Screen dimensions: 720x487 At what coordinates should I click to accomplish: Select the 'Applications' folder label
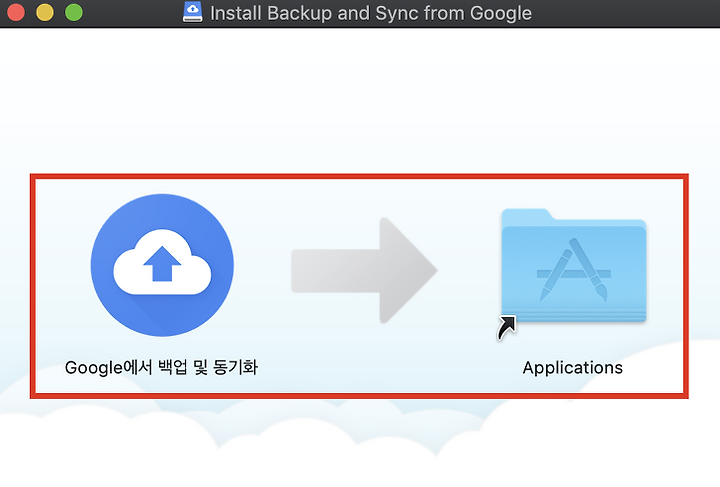[x=573, y=368]
